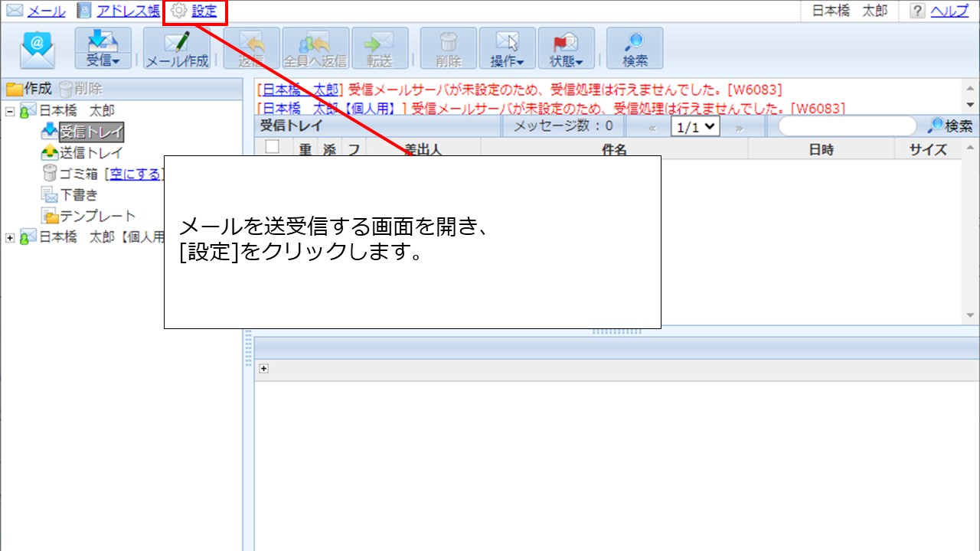
Task: Click the 検索 magnifier toolbar button
Action: [x=635, y=49]
